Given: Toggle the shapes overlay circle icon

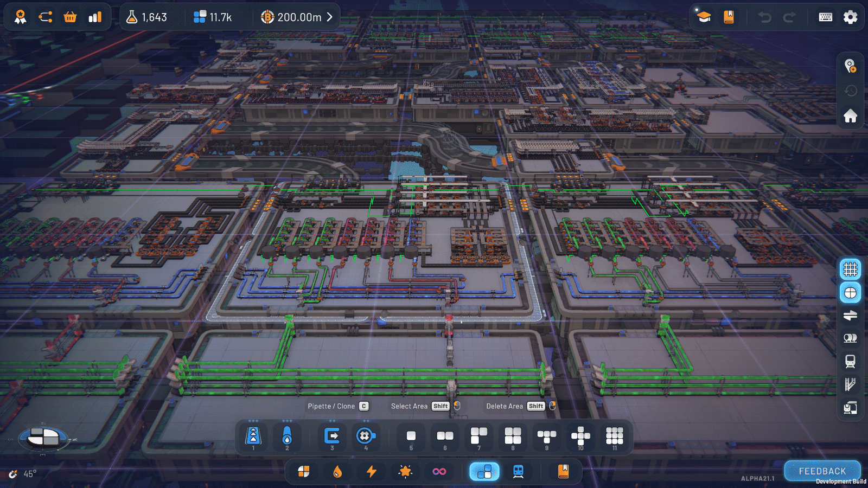Looking at the screenshot, I should [850, 293].
